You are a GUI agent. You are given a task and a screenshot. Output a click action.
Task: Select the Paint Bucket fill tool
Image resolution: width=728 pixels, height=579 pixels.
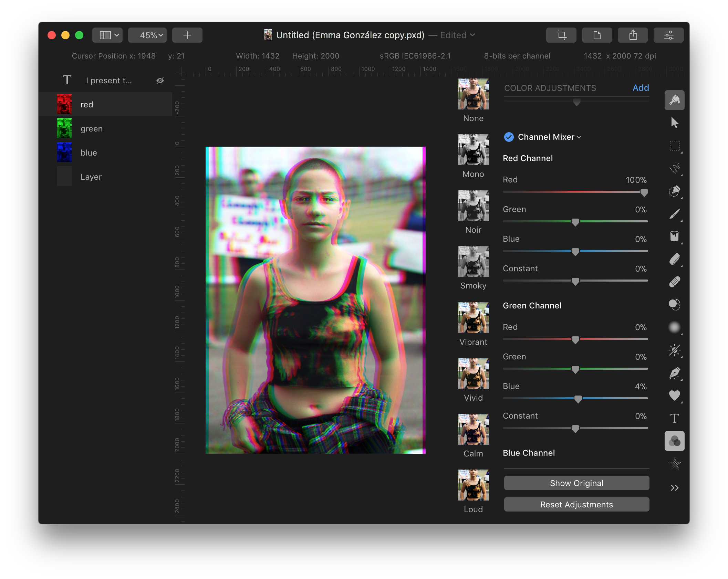674,236
